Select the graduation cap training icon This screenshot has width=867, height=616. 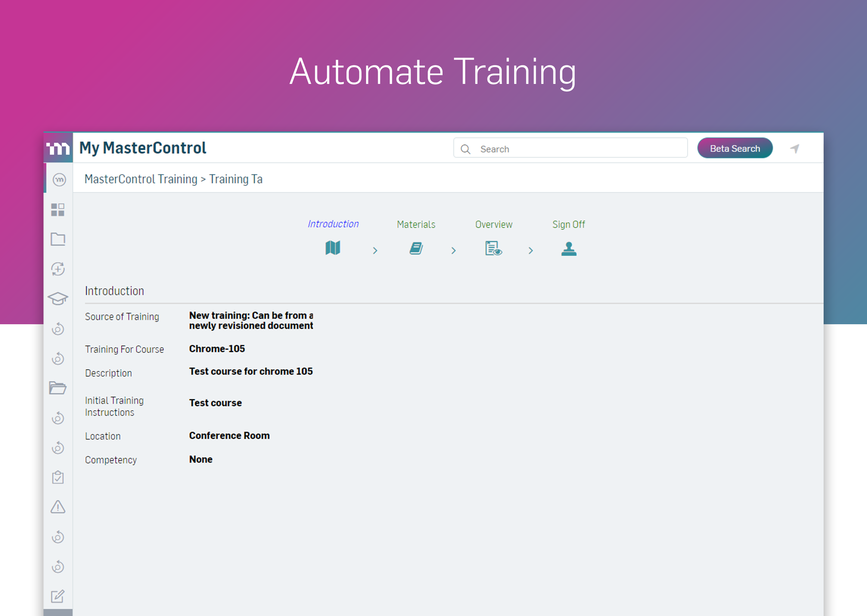58,298
